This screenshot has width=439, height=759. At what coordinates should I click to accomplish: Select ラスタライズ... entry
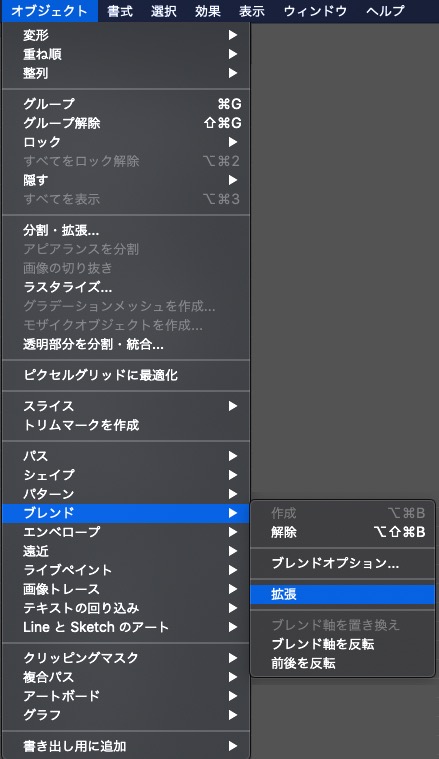pyautogui.click(x=126, y=288)
